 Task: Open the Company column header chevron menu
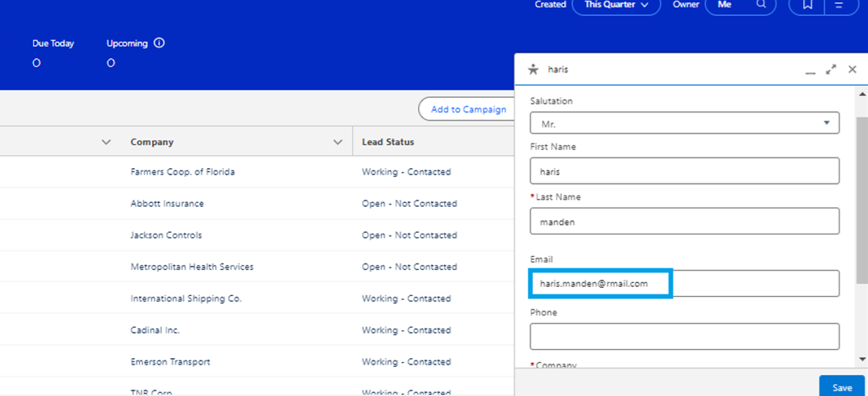coord(338,141)
